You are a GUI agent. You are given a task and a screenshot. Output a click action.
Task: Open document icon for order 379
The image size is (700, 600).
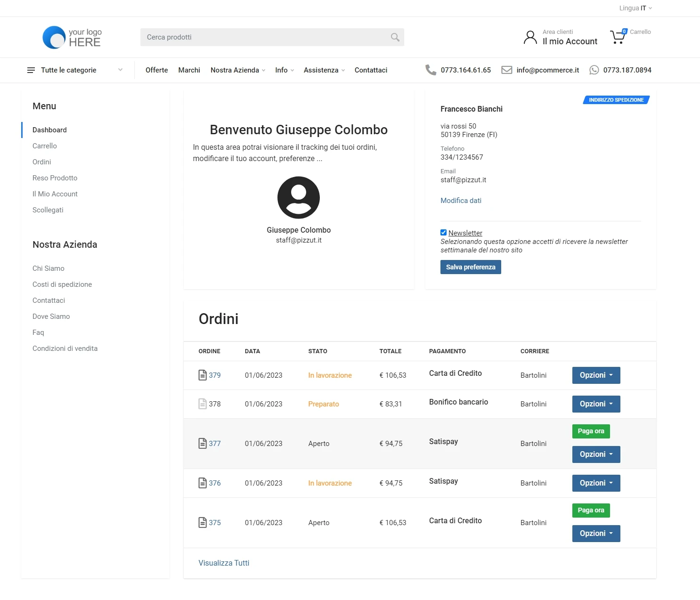tap(203, 375)
